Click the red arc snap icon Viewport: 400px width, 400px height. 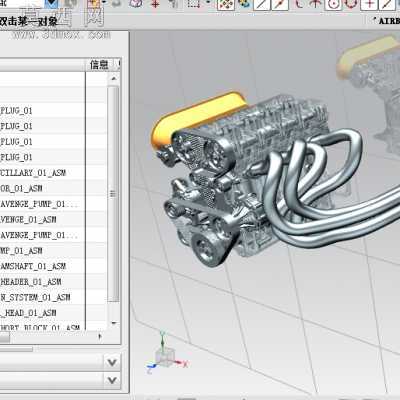(x=299, y=4)
